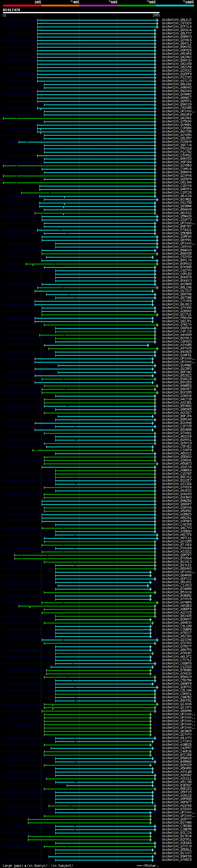This screenshot has height=868, width=197.
Task: Select the UniRef100_A4XKV2 label
Action: click(x=176, y=490)
